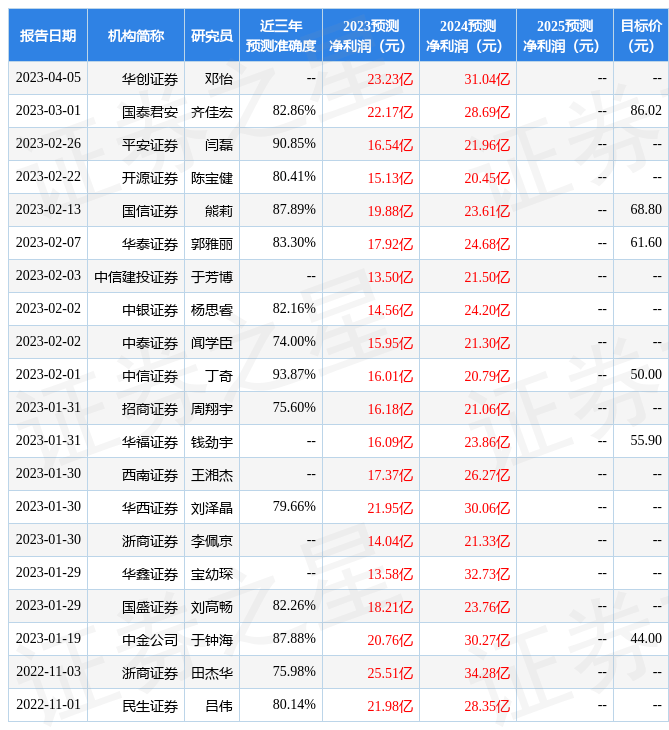Click the 目标价 column header
This screenshot has height=730, width=669.
[641, 35]
